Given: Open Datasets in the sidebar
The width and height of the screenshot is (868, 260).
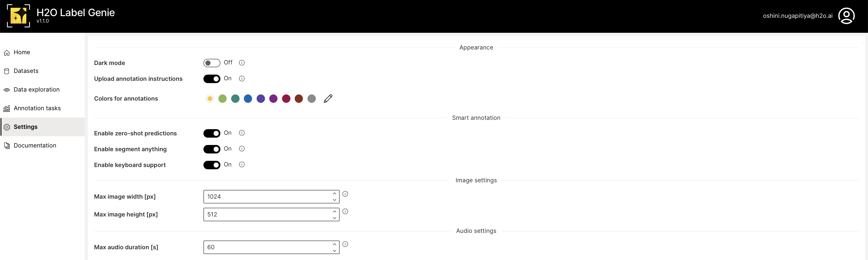Looking at the screenshot, I should click(26, 71).
